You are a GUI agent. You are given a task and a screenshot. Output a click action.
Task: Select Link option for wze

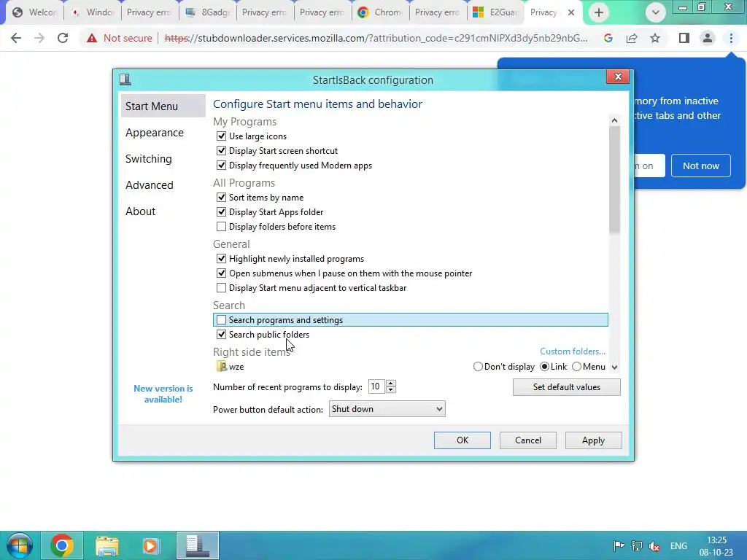coord(544,367)
